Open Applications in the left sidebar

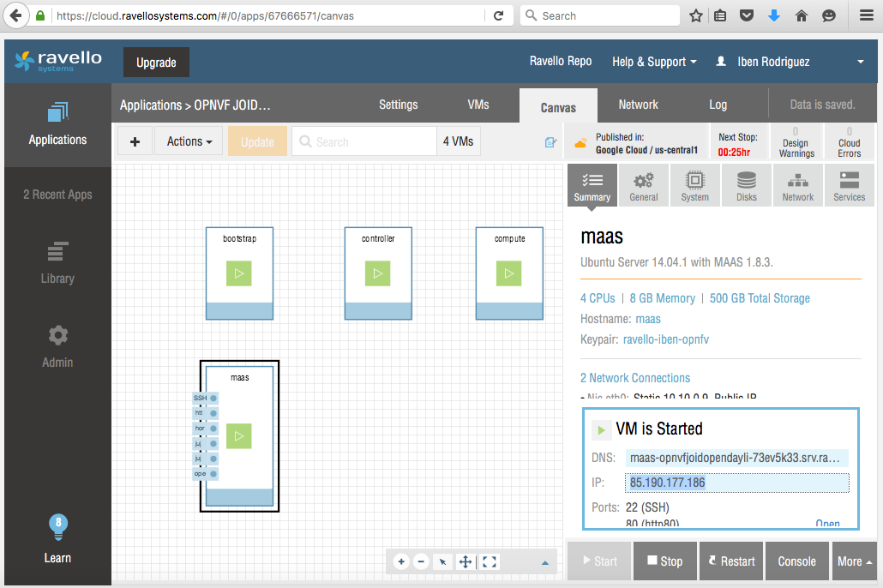pyautogui.click(x=58, y=124)
